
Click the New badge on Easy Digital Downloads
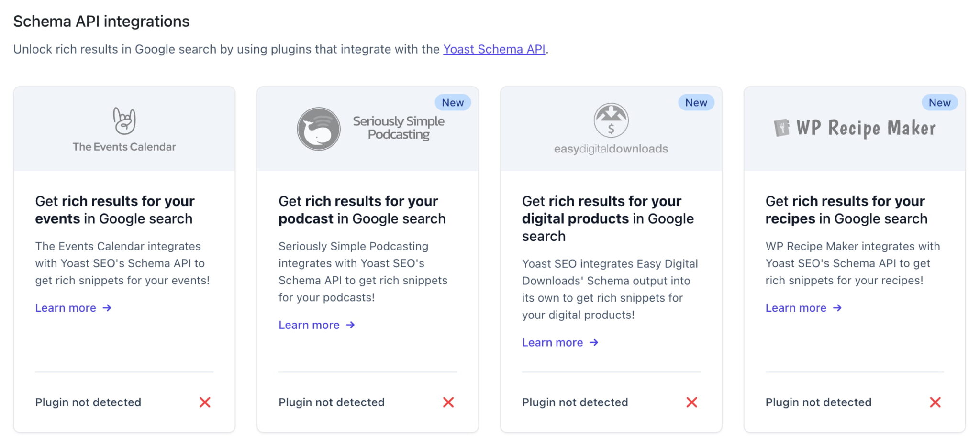click(695, 102)
